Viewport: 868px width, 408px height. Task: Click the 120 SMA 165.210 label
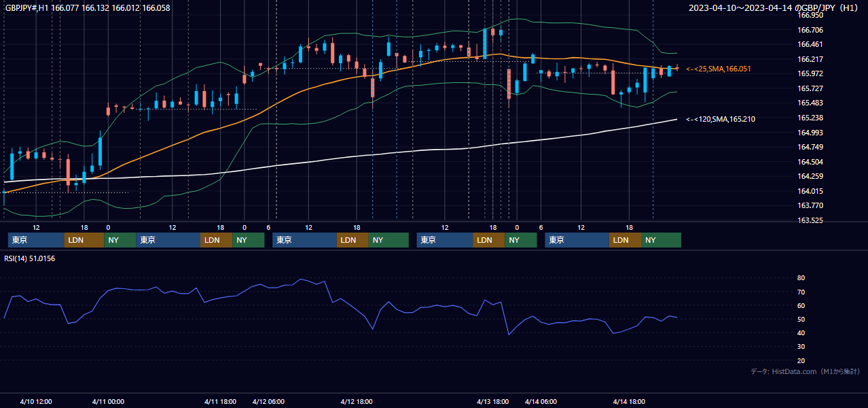721,119
